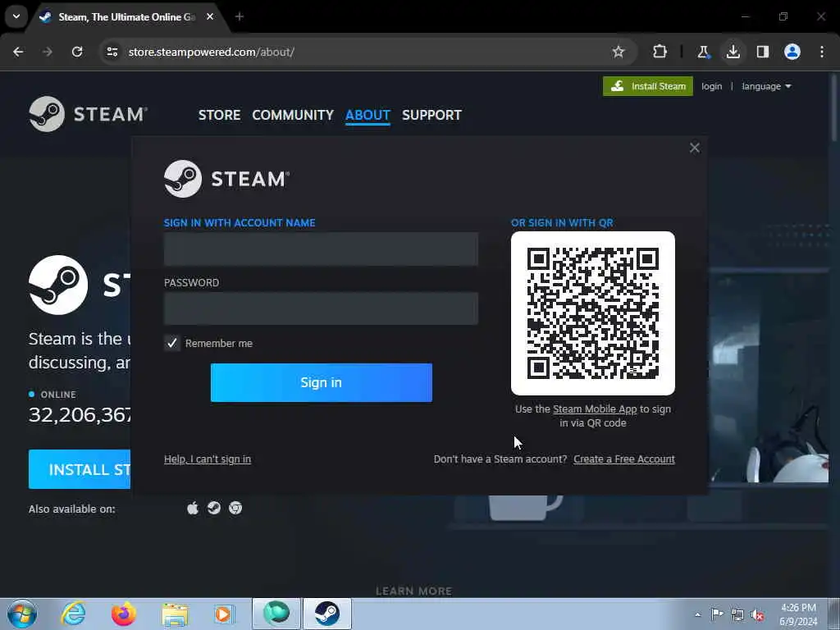Open Help, I can't sign in link
The height and width of the screenshot is (630, 840).
[x=208, y=459]
